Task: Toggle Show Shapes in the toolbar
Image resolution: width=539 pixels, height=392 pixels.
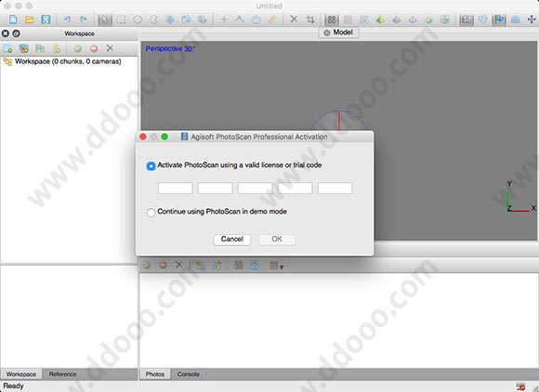Action: [x=482, y=20]
